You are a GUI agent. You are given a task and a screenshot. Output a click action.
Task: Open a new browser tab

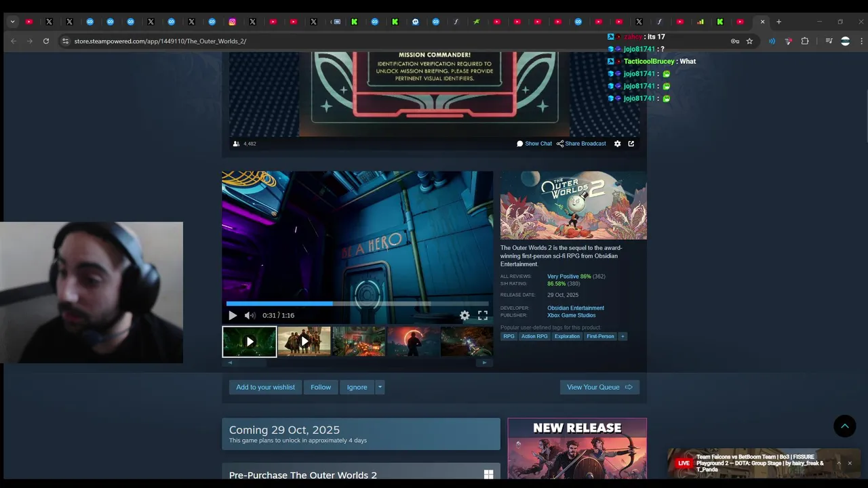pyautogui.click(x=778, y=22)
